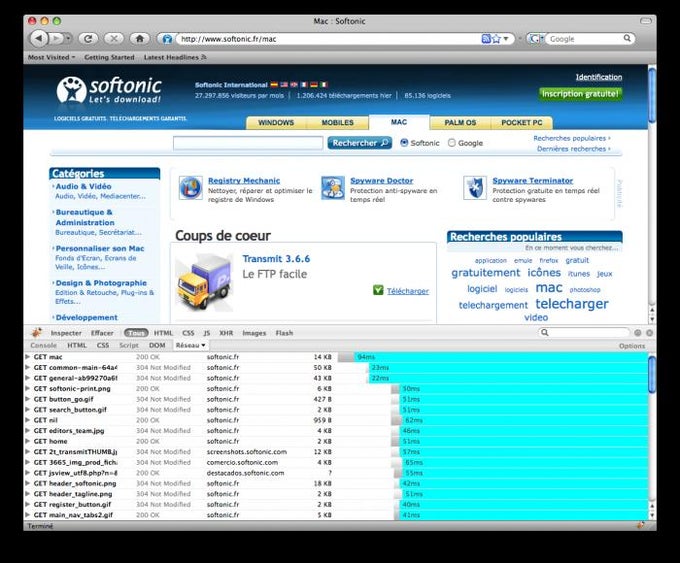
Task: Click the page vertical scrollbar thumb
Action: 652,95
